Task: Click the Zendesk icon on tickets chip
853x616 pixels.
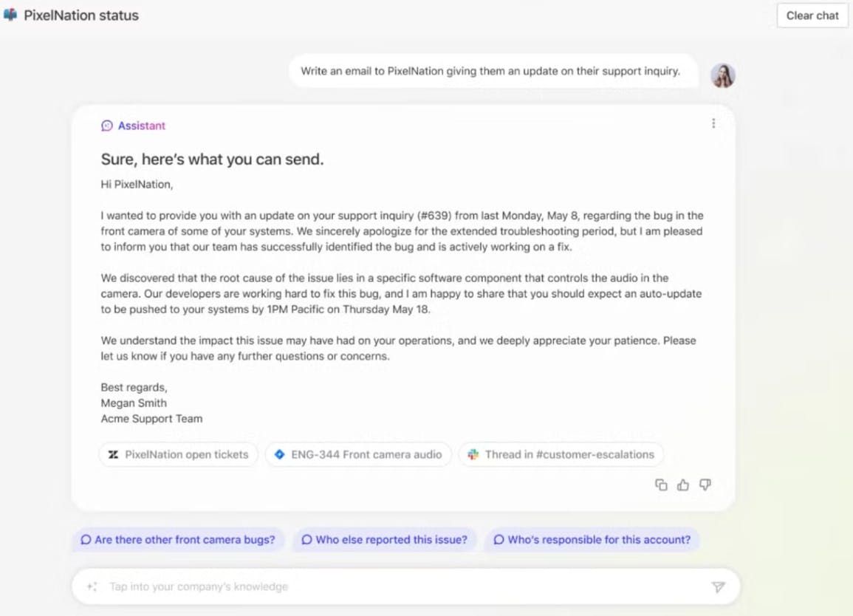Action: 113,455
